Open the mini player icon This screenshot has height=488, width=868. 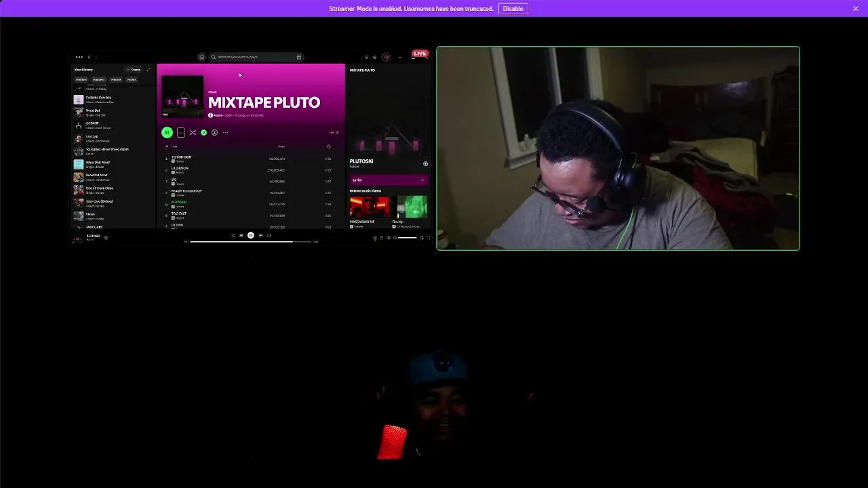tap(422, 238)
